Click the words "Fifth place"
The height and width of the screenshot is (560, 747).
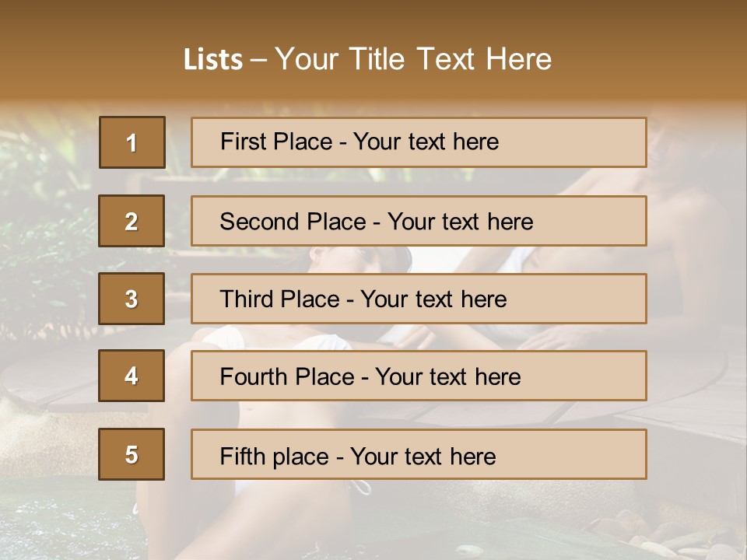point(275,456)
